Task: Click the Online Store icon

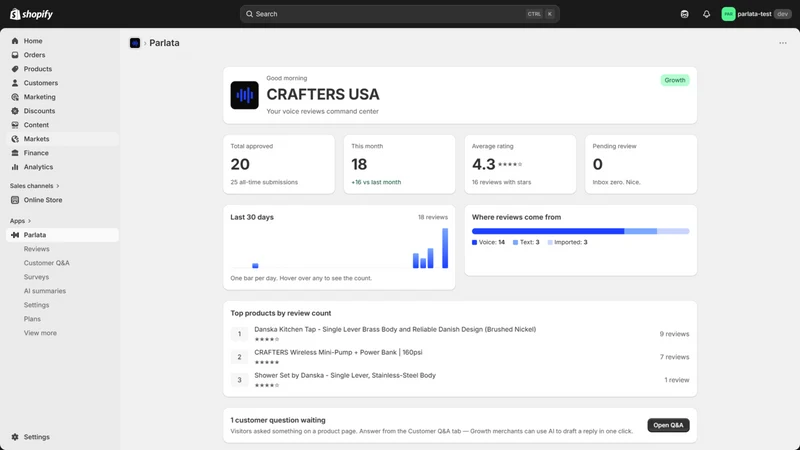Action: (15, 200)
